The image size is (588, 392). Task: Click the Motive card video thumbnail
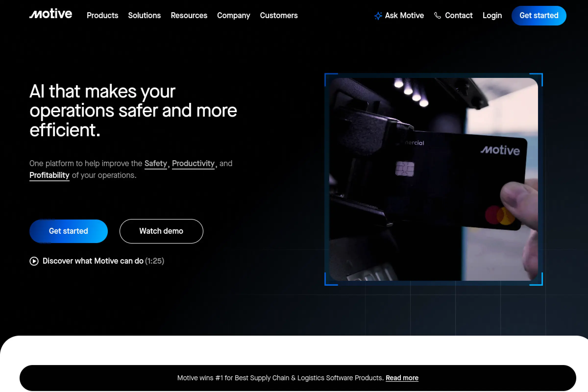pos(433,179)
